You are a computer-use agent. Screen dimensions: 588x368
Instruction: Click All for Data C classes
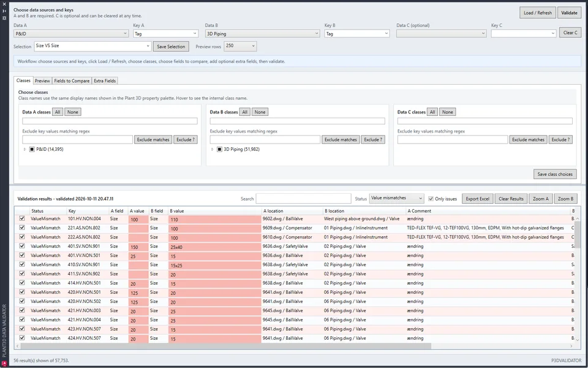tap(432, 112)
